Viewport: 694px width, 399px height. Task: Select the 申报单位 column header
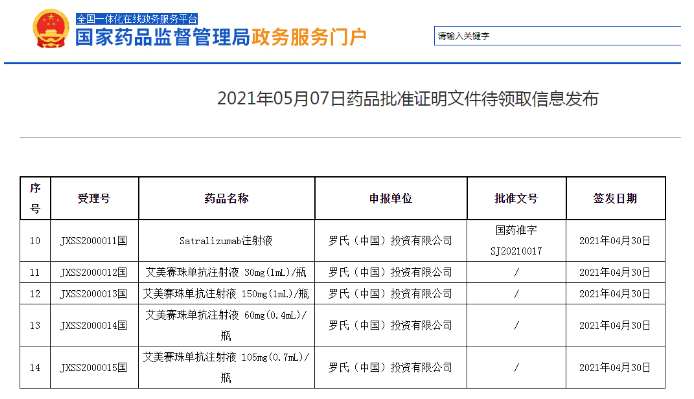(x=391, y=198)
